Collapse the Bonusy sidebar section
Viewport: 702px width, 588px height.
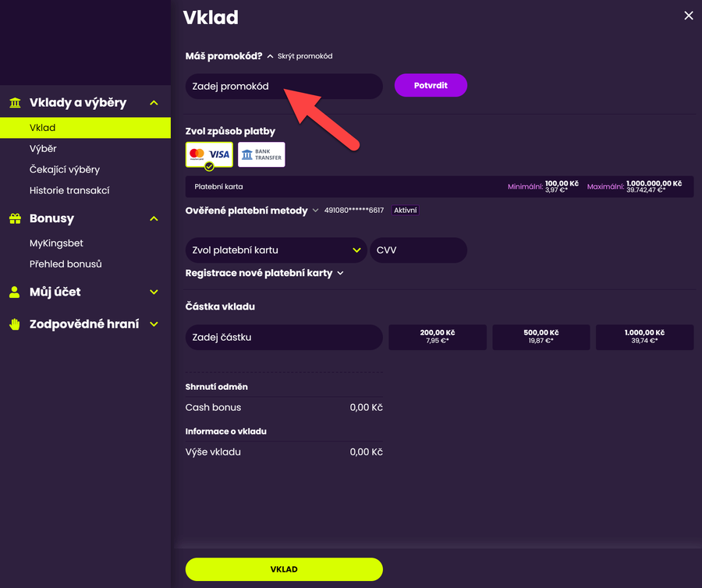pyautogui.click(x=154, y=218)
